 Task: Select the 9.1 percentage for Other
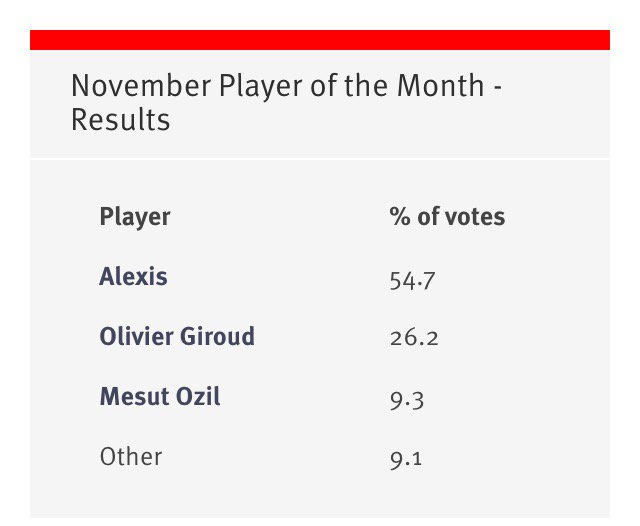point(406,460)
